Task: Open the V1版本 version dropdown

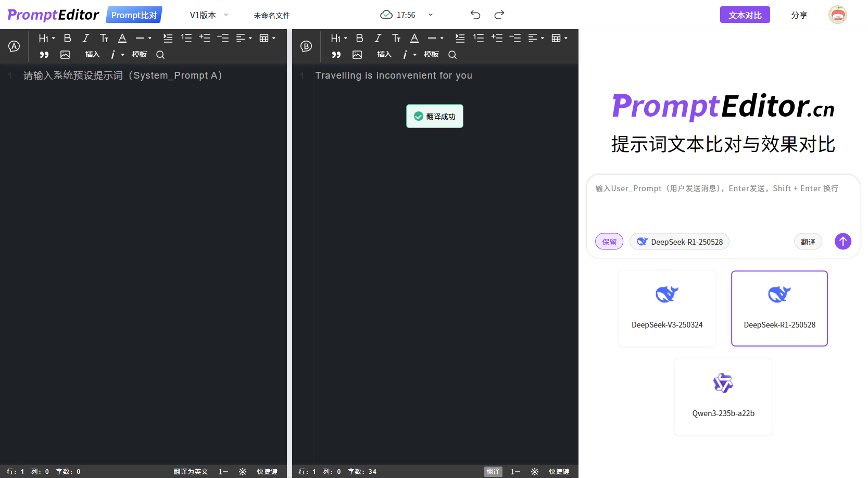Action: (x=209, y=15)
